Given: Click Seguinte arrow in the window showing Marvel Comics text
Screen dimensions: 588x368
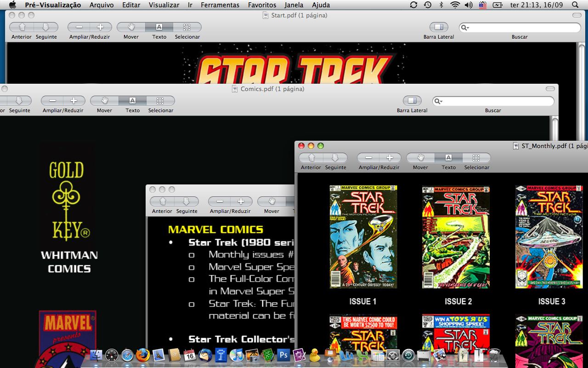Looking at the screenshot, I should pyautogui.click(x=187, y=201).
